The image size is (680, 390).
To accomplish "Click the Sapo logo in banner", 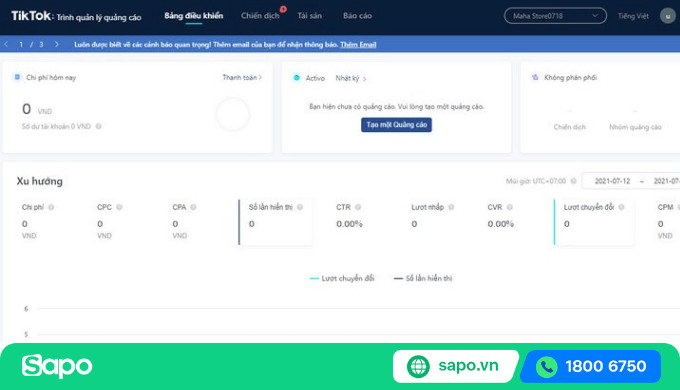I will pyautogui.click(x=57, y=366).
